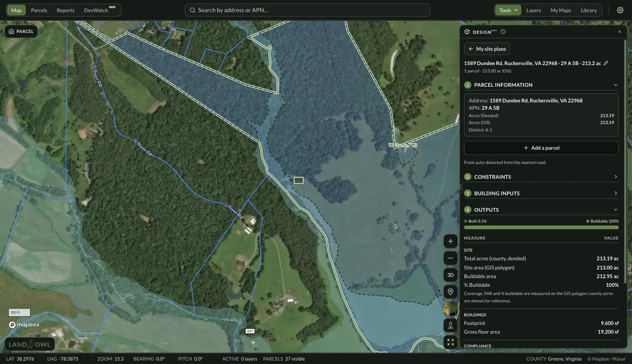The image size is (632, 364).
Task: Open the Tools dropdown
Action: 508,10
